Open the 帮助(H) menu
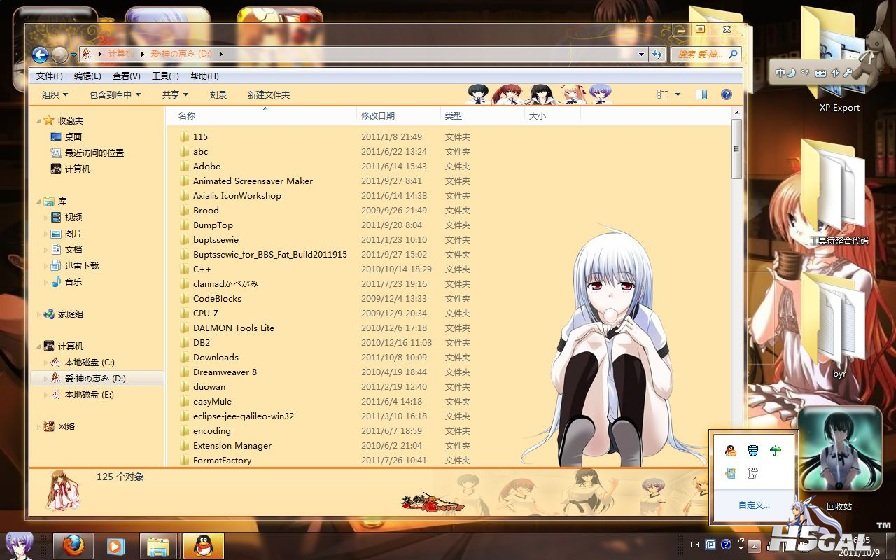Viewport: 896px width, 560px height. click(205, 76)
